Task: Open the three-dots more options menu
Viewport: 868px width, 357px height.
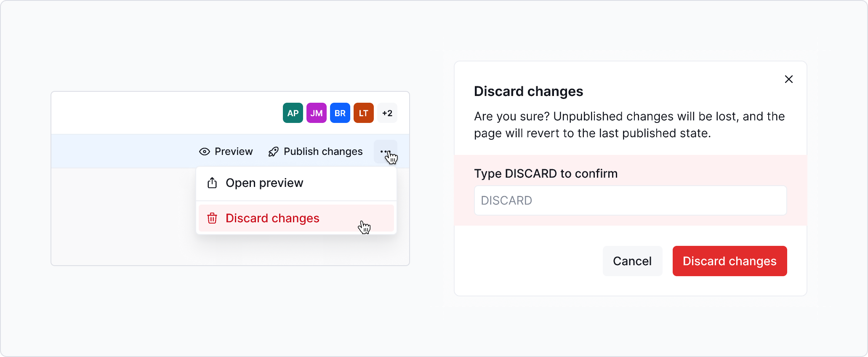Action: (x=385, y=152)
